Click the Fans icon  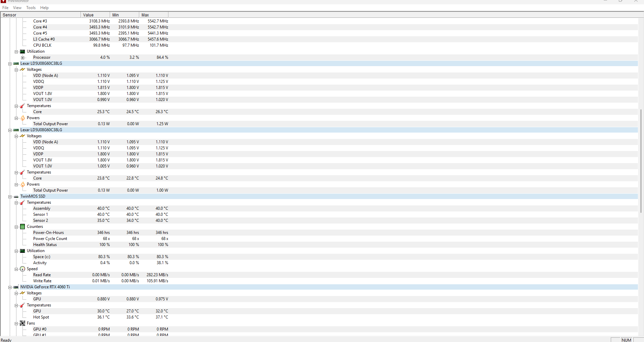(x=22, y=323)
